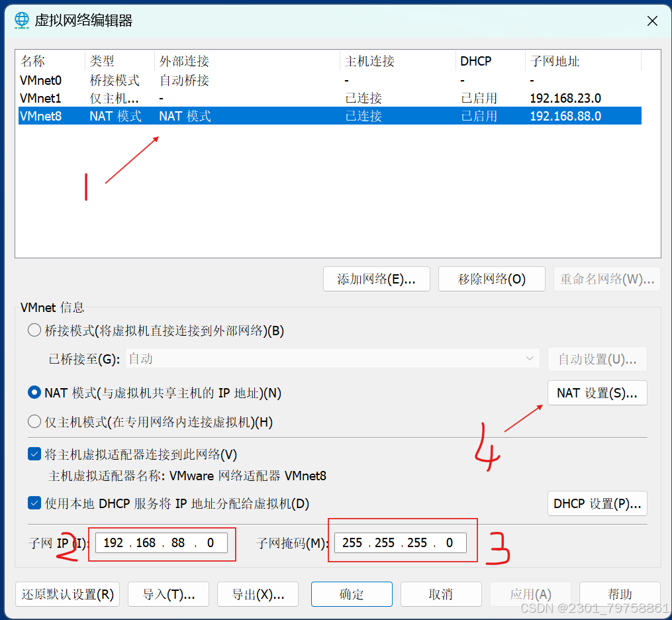
Task: Click first octet of 子网掩码 field
Action: click(x=352, y=542)
